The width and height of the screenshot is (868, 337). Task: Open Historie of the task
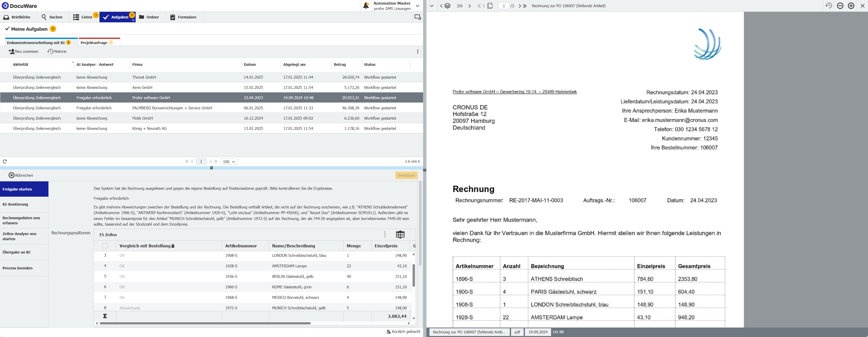point(57,51)
